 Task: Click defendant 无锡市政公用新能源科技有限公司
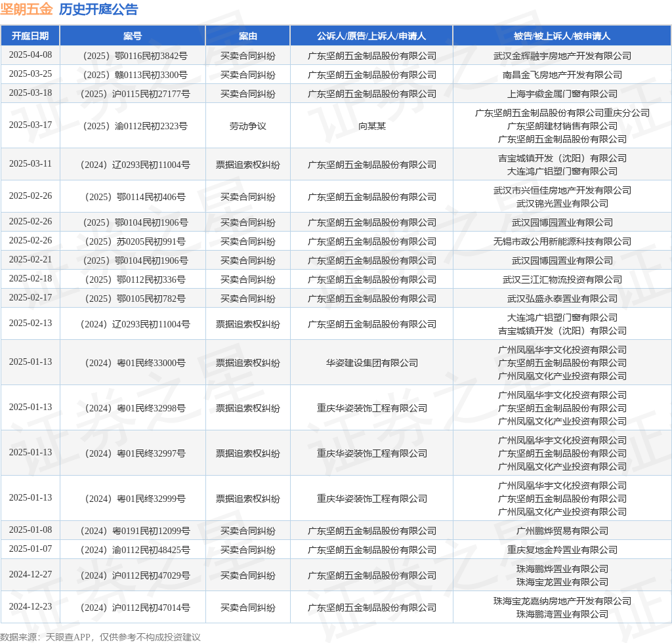coord(562,241)
